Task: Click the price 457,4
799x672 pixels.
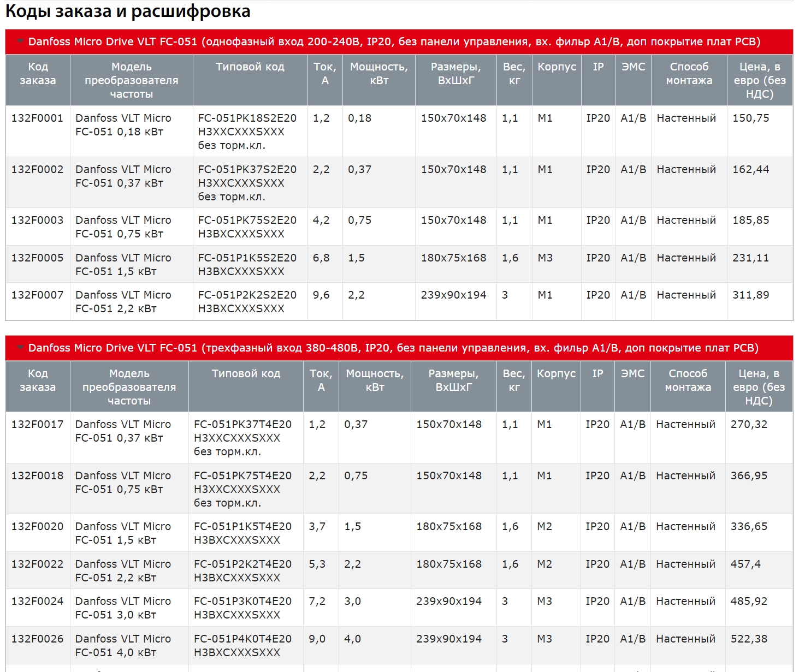Action: click(x=745, y=564)
